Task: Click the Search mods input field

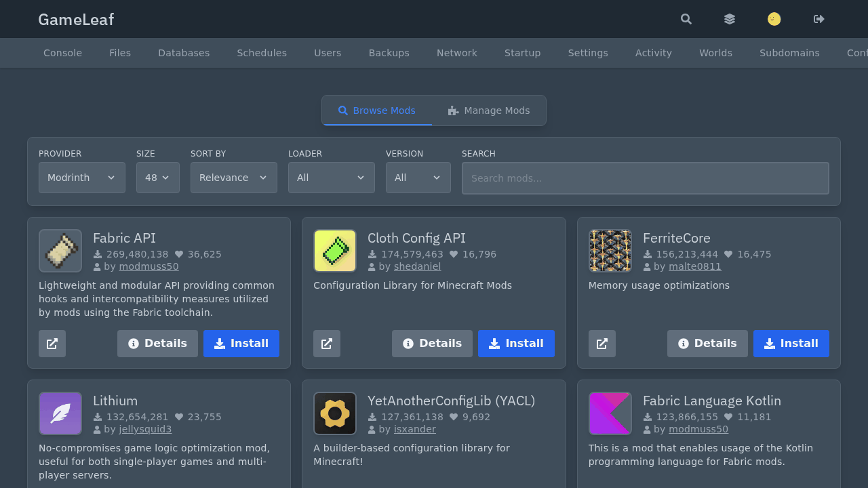Action: [646, 178]
